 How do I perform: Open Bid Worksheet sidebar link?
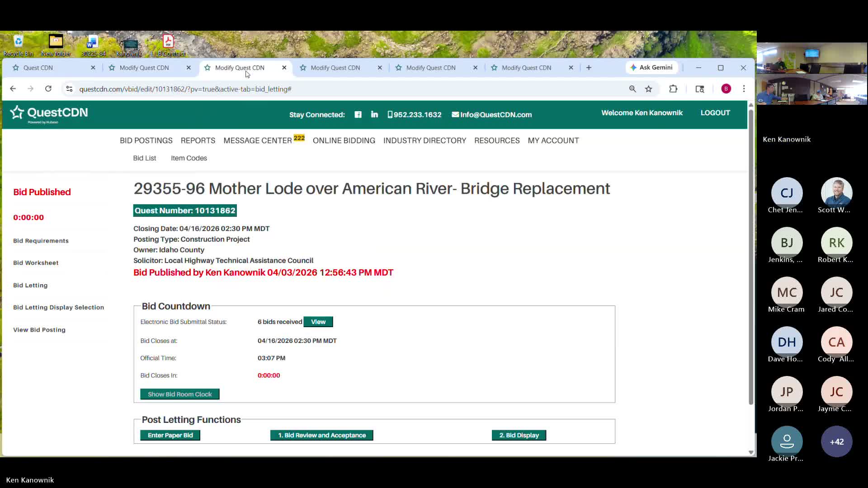point(36,263)
